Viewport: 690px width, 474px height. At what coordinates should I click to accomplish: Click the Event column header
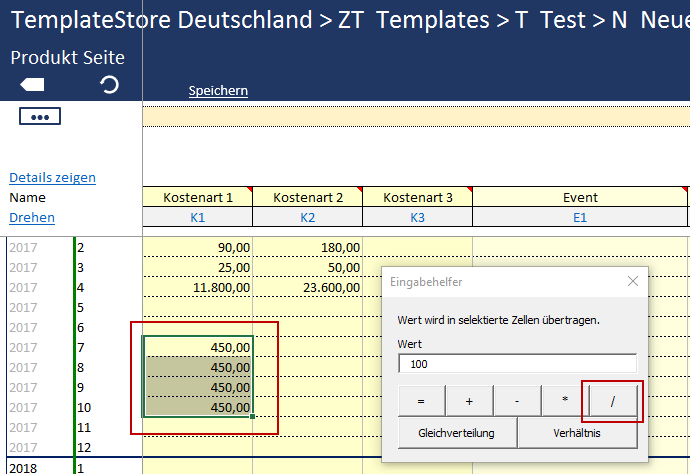pos(580,198)
